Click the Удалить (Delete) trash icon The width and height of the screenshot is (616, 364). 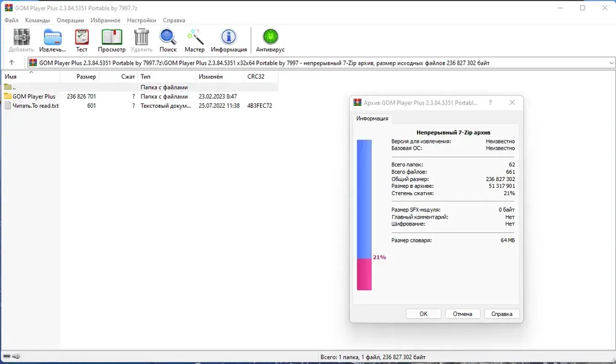coord(142,38)
